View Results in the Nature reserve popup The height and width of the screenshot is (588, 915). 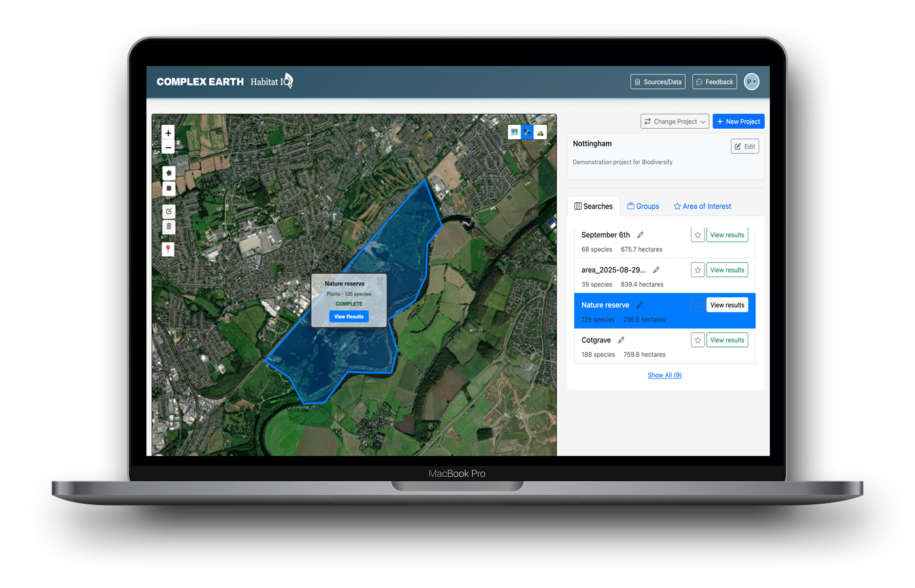click(x=348, y=316)
